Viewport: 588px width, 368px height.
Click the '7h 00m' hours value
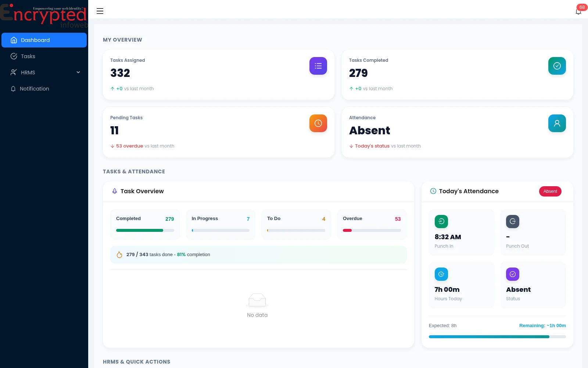tap(447, 290)
